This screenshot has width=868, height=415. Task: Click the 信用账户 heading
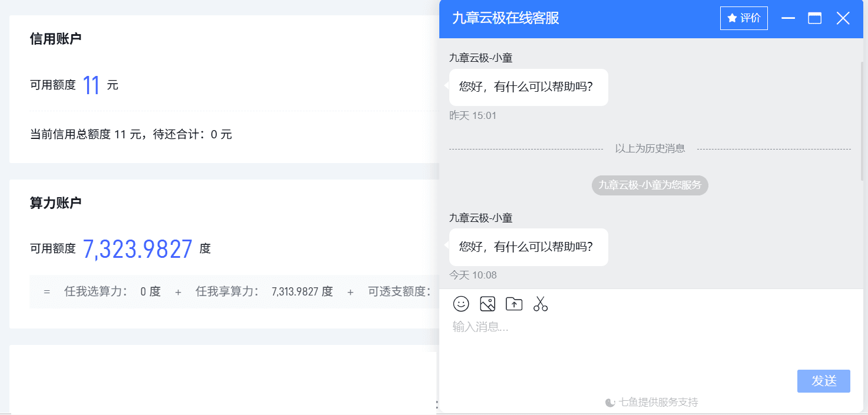56,39
